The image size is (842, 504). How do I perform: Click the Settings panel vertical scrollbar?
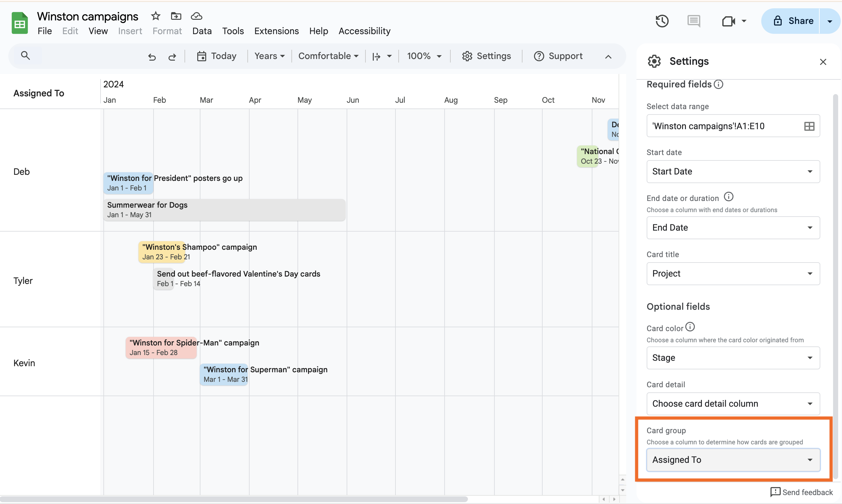point(836,287)
